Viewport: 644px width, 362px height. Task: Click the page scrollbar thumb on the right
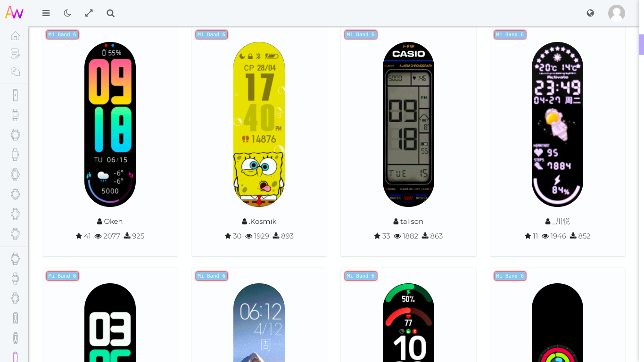(641, 44)
